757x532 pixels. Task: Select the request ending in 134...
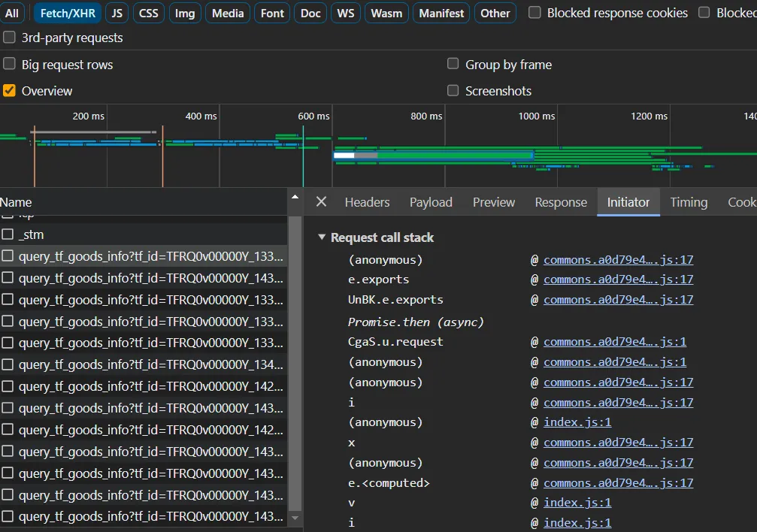[144, 364]
